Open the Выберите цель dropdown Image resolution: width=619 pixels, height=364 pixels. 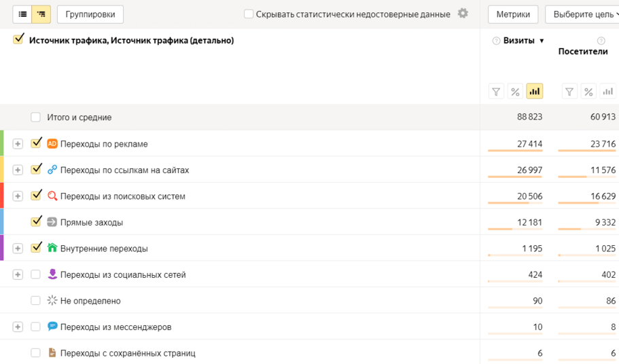583,14
